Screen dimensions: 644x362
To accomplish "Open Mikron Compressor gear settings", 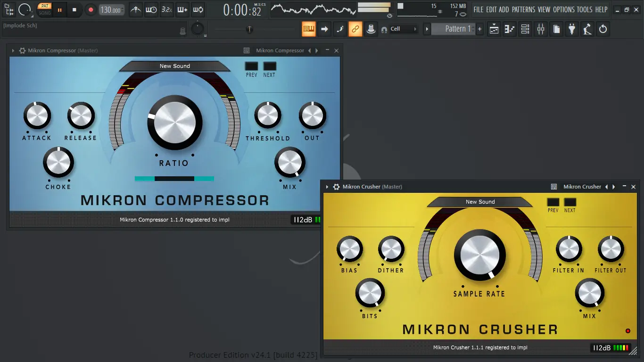I will click(x=22, y=50).
